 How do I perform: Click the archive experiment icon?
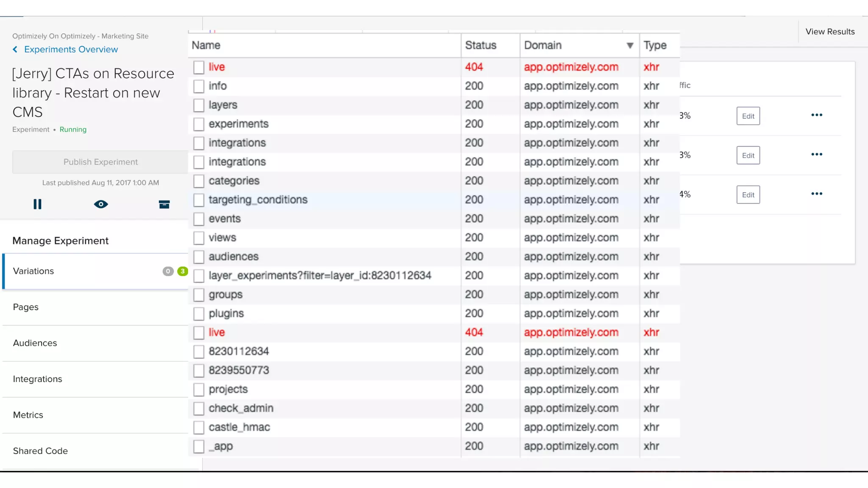pos(164,205)
